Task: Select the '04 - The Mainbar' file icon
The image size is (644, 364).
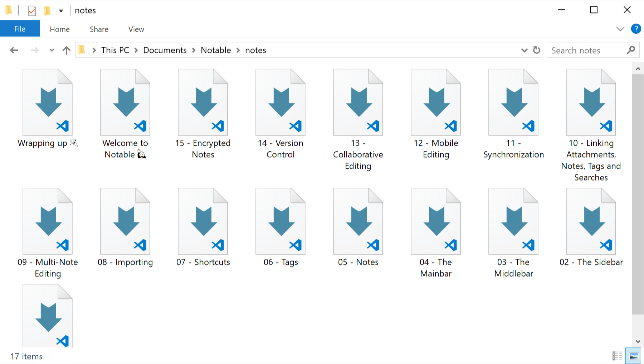Action: click(x=436, y=221)
